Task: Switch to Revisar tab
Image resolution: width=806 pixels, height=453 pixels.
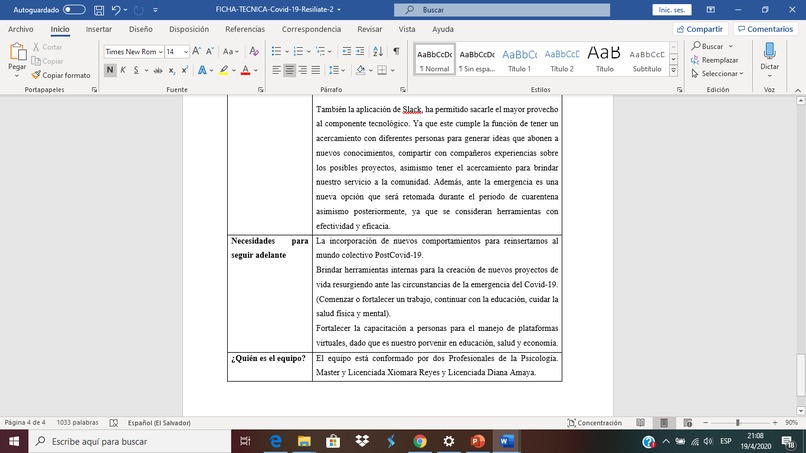Action: point(370,29)
